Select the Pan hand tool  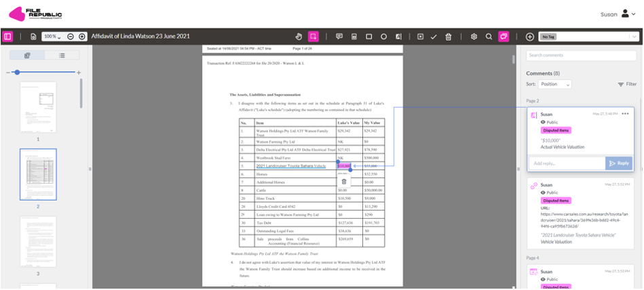(299, 37)
